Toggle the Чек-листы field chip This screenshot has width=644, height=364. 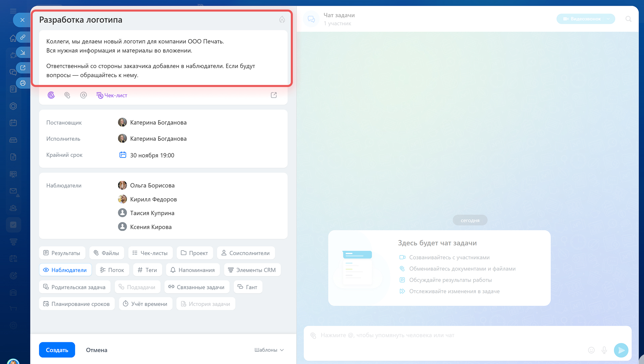click(x=150, y=253)
